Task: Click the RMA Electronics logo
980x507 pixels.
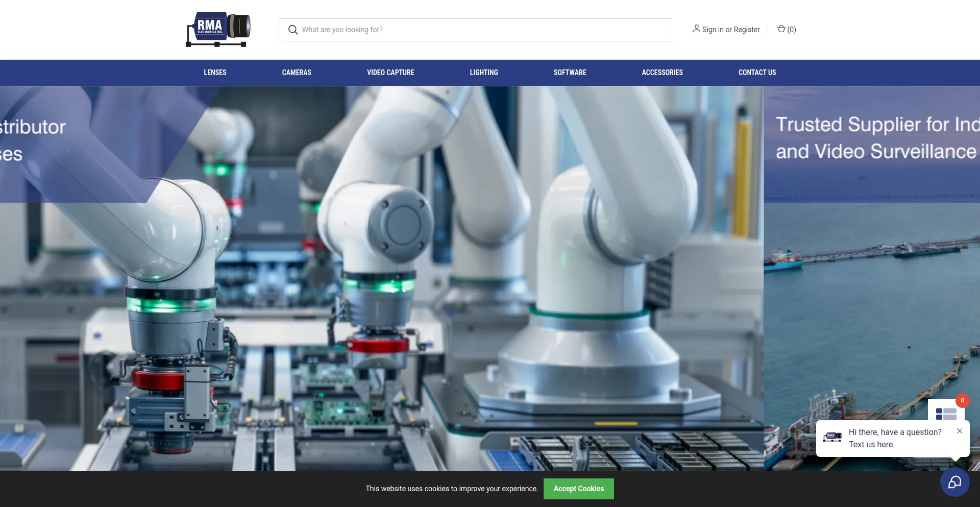Action: (218, 30)
